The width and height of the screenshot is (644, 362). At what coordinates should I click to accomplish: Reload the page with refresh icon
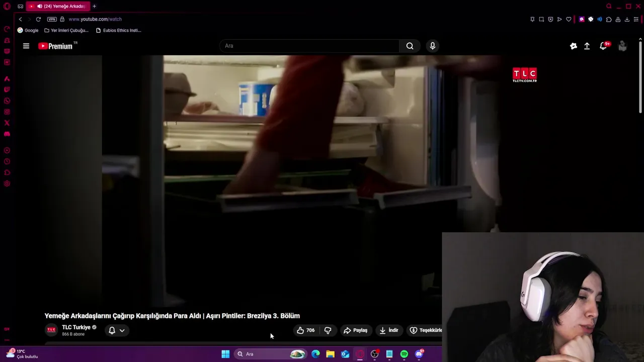pyautogui.click(x=38, y=19)
